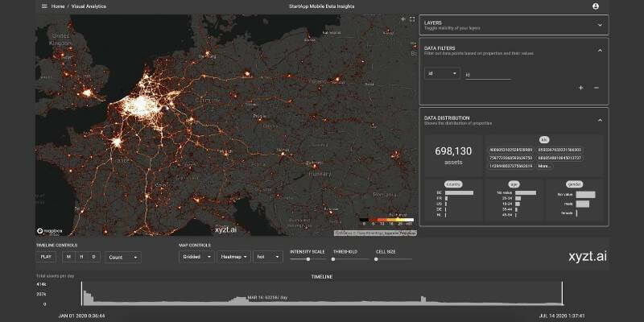Open the hamburger navigation menu
This screenshot has width=644, height=322.
click(x=44, y=6)
